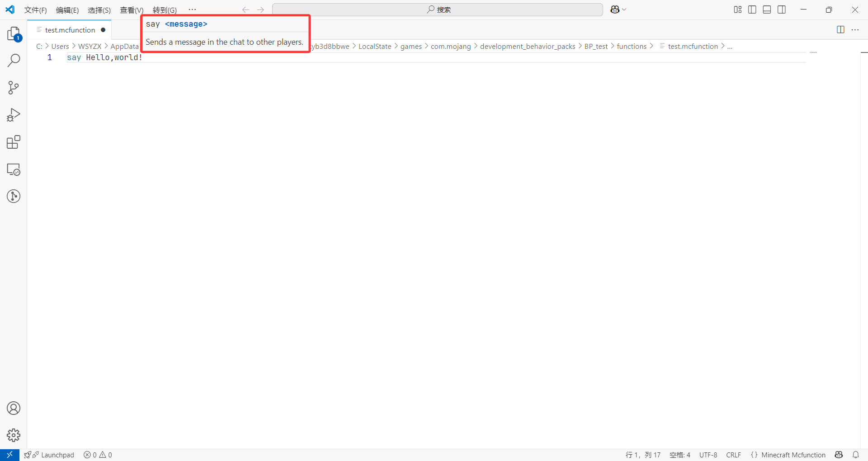Open the Search view in activity bar
Viewport: 868px width, 461px height.
pyautogui.click(x=14, y=60)
